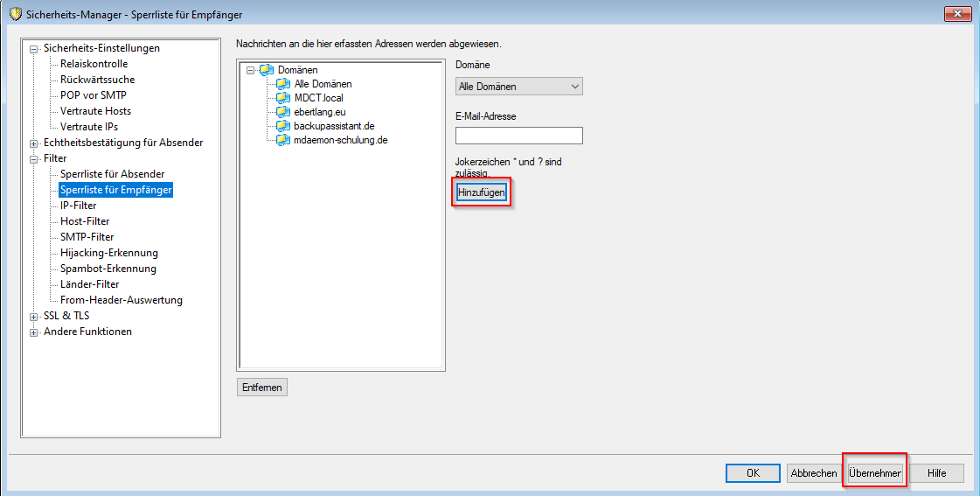Go to Spambot-Erkennung in the sidebar

[x=108, y=269]
